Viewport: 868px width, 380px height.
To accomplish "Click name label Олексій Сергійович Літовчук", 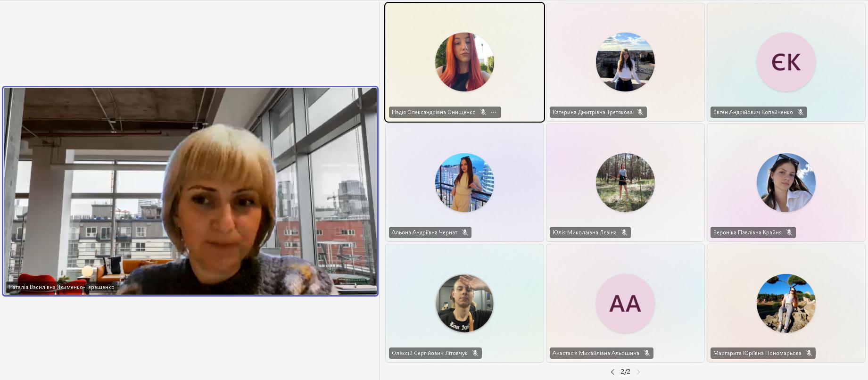I will click(430, 353).
